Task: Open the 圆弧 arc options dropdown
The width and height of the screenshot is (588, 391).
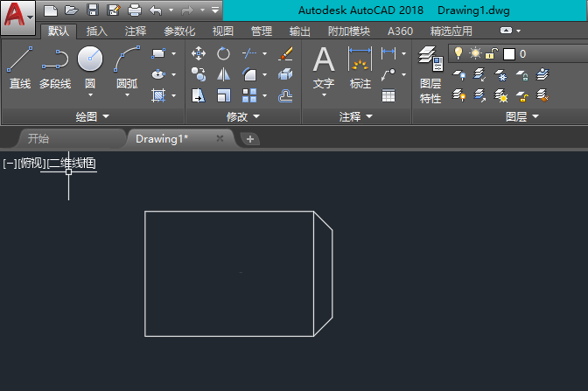Action: click(x=127, y=96)
